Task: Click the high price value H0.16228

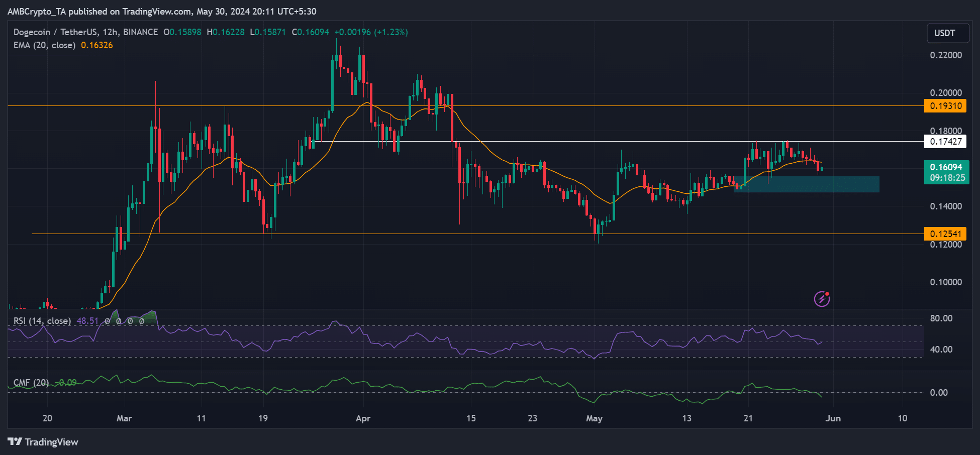Action: (x=226, y=32)
